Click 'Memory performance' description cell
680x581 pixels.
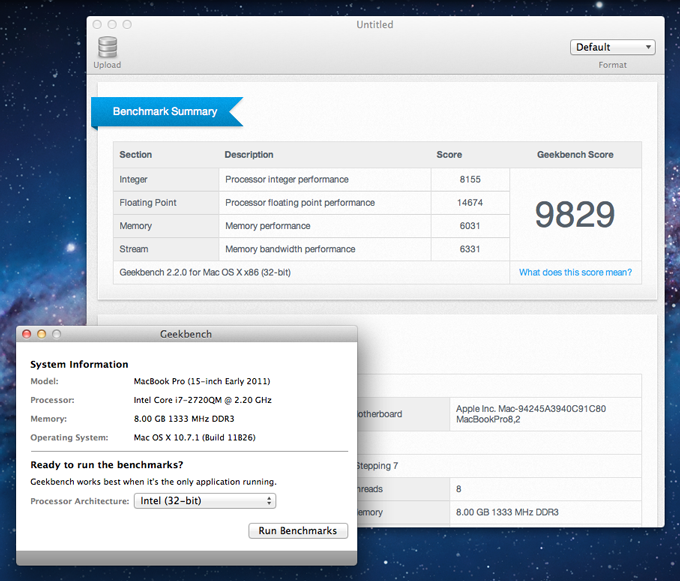pyautogui.click(x=325, y=226)
